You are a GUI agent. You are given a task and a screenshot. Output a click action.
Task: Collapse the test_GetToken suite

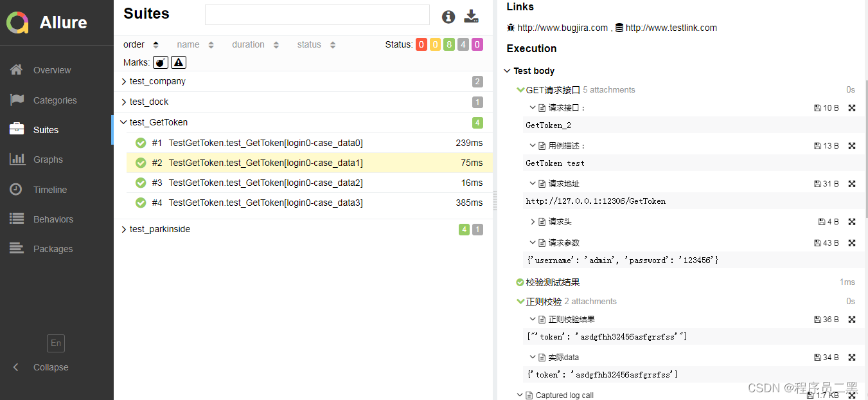click(x=303, y=123)
